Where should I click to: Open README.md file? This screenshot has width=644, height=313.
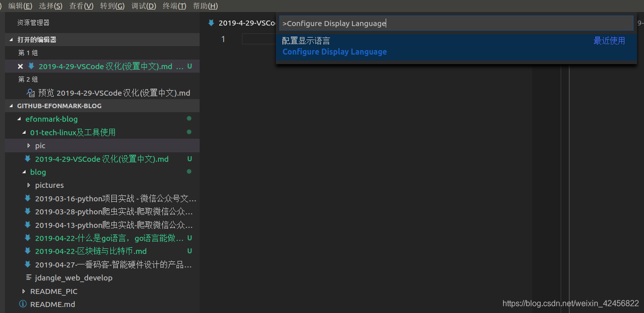tap(53, 304)
